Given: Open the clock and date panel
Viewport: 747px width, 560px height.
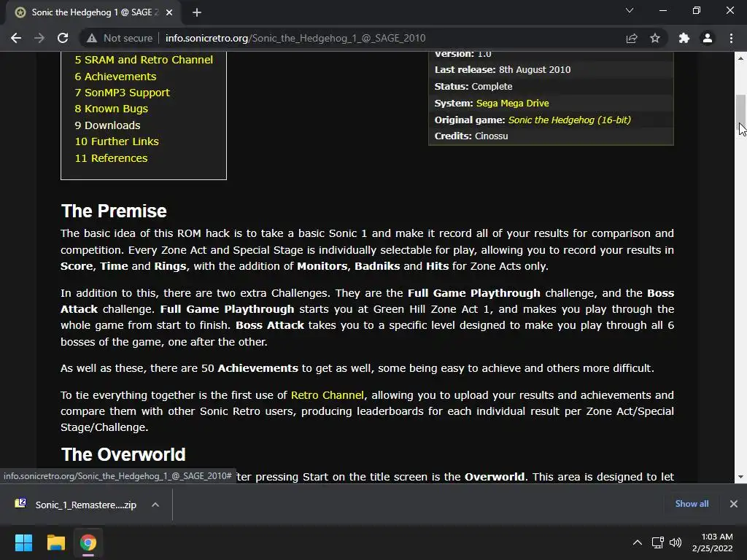Looking at the screenshot, I should tap(712, 542).
